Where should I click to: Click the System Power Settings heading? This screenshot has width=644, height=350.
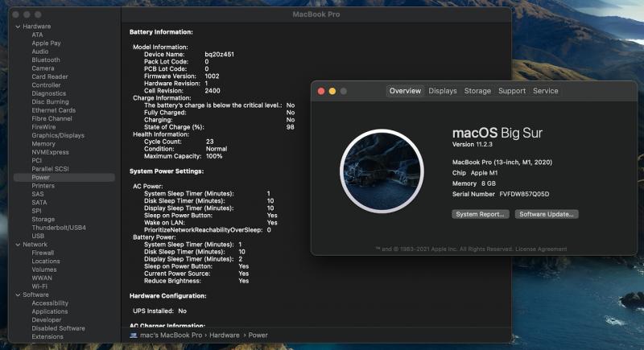click(167, 171)
